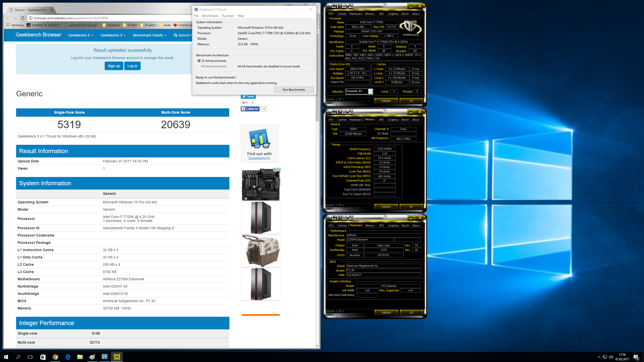
Task: Open Purchase menu in Geekbench 3 Tryout
Action: click(228, 16)
